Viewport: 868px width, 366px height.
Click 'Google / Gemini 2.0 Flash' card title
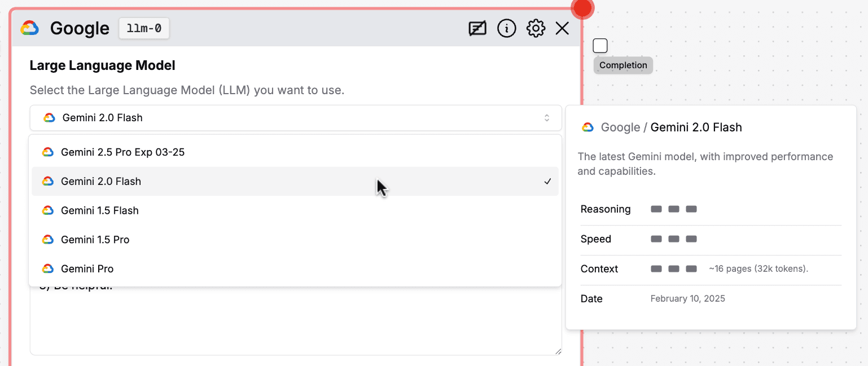(672, 127)
